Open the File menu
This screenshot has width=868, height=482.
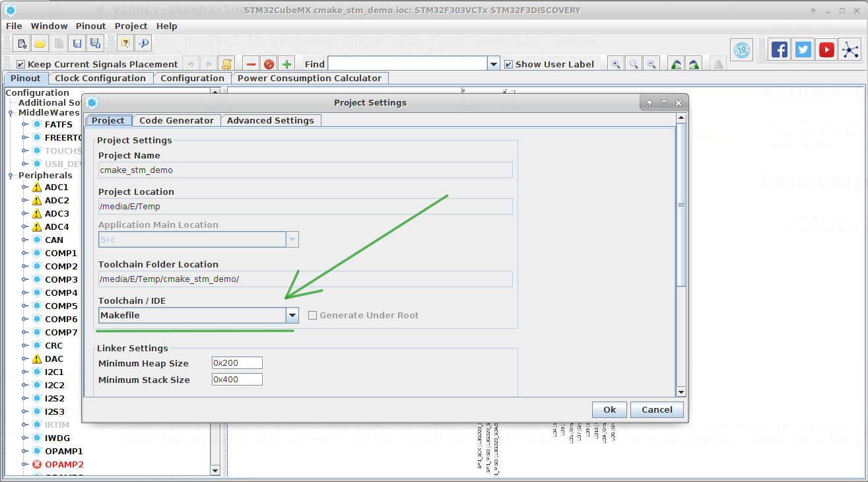(14, 26)
